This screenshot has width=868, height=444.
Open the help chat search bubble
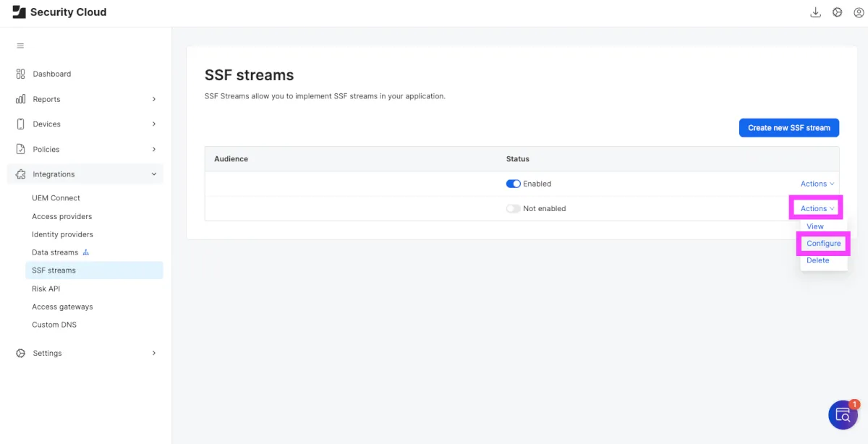843,414
